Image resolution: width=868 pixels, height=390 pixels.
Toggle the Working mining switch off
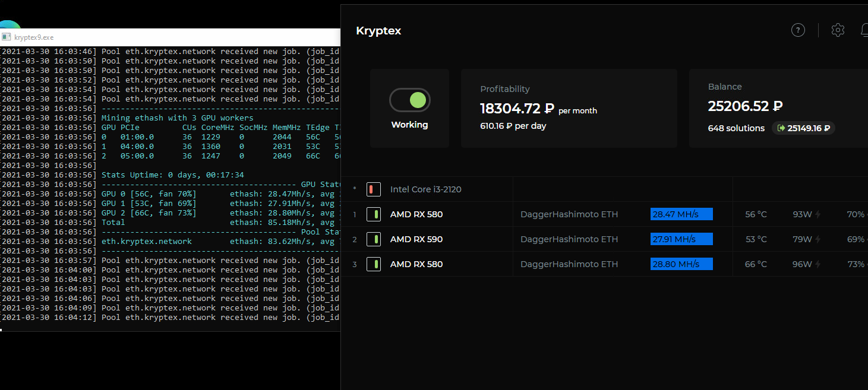[410, 100]
